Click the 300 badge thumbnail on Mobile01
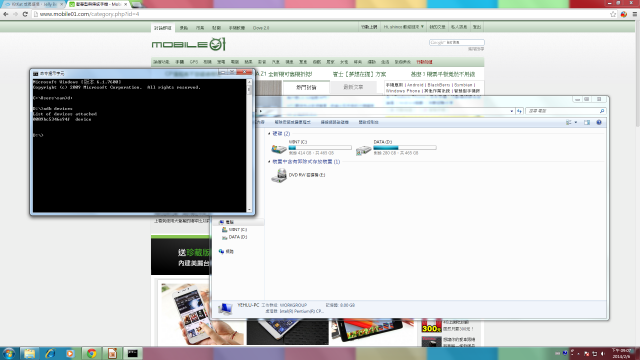640x360 pixels. point(431,326)
